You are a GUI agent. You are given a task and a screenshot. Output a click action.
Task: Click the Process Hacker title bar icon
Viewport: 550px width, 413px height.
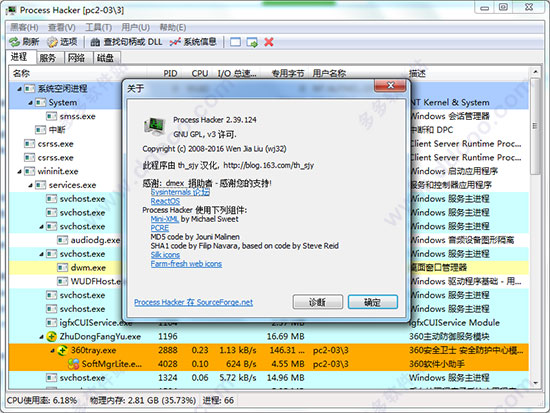click(11, 10)
